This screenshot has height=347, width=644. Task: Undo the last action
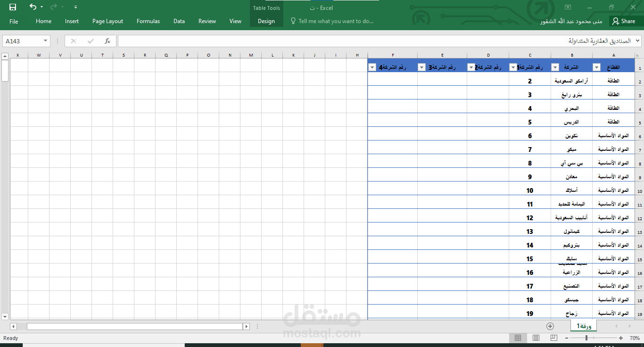[33, 7]
